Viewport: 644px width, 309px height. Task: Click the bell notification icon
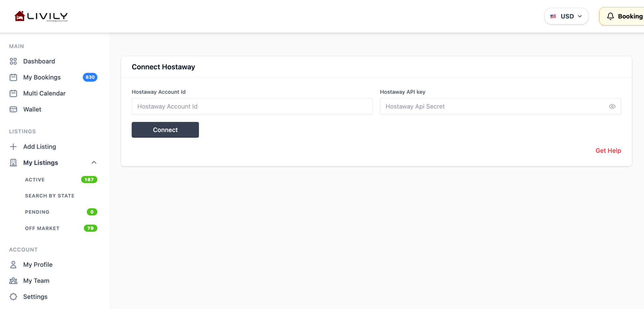(x=610, y=16)
